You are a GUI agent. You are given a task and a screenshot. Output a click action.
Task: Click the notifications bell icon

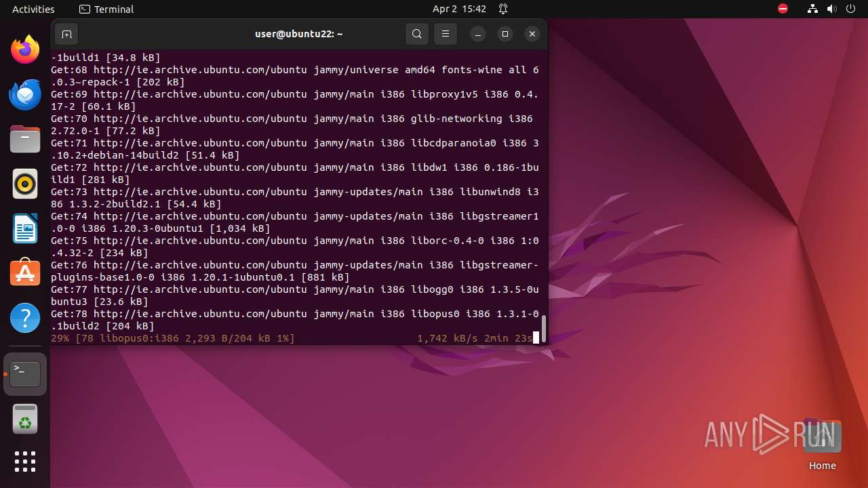tap(503, 9)
